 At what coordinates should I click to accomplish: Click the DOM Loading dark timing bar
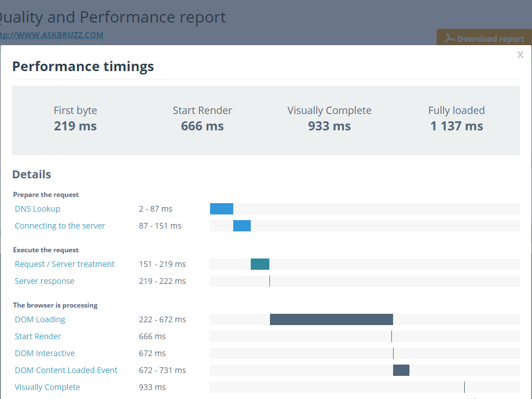coord(332,319)
